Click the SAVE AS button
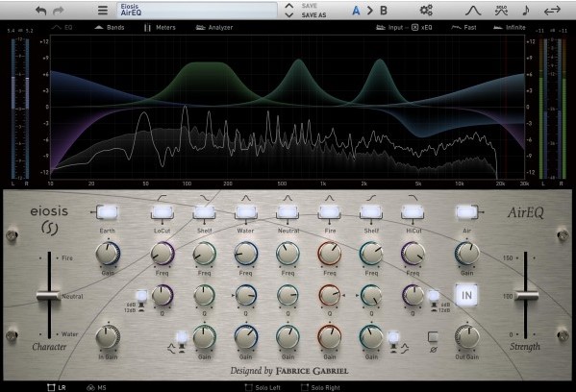 pos(313,15)
